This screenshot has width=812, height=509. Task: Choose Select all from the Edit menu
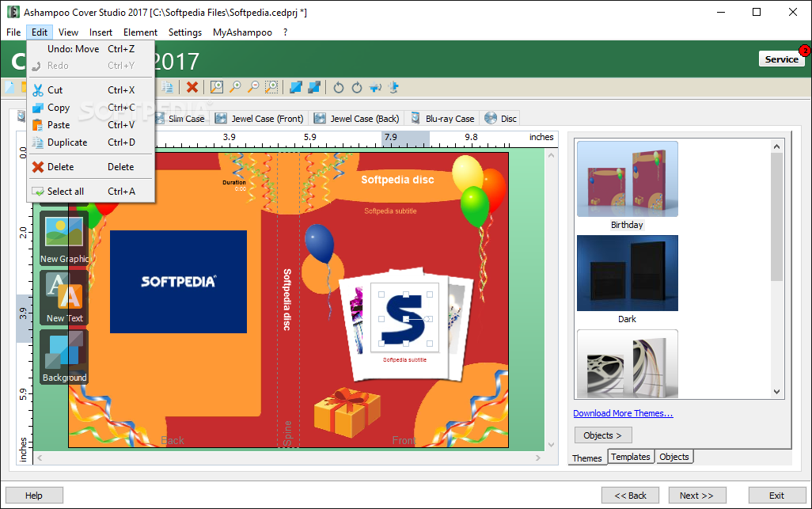tap(91, 191)
